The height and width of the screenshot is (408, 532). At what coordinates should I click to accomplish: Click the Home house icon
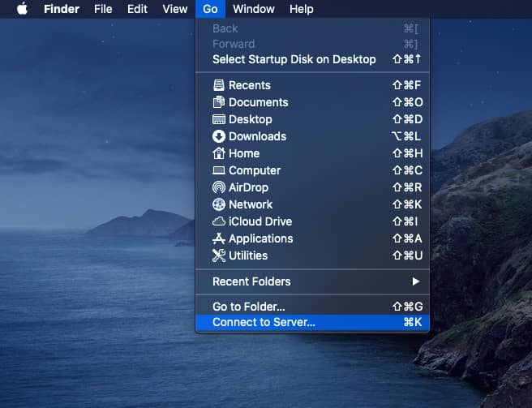pos(218,153)
